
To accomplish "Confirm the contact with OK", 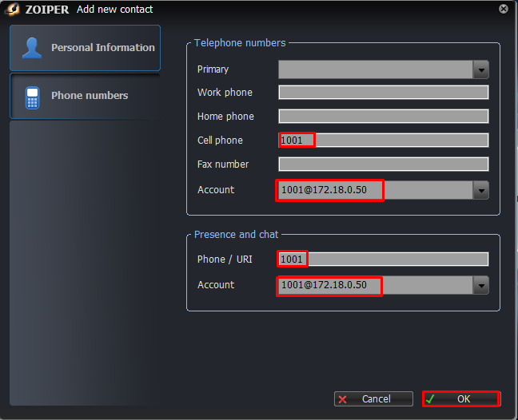I will click(461, 399).
